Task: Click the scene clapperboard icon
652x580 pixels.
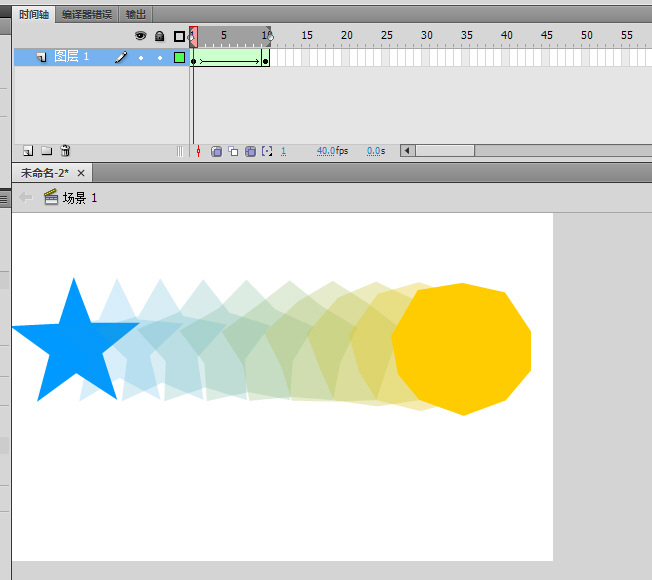Action: (51, 198)
